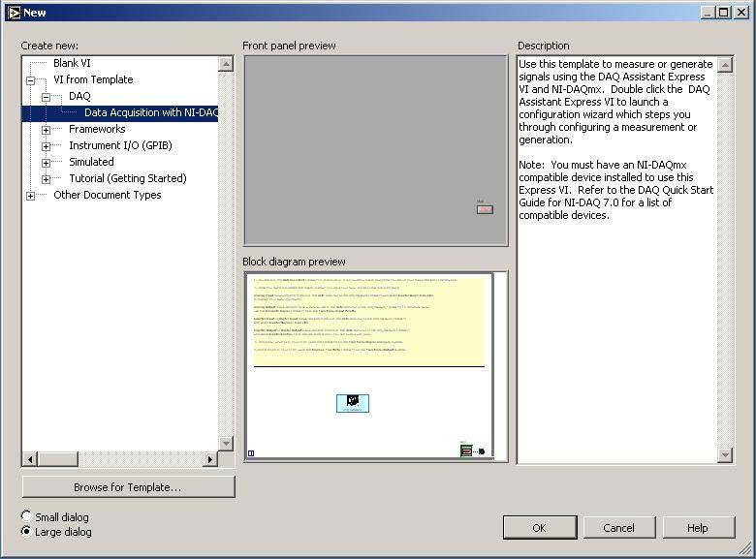Viewport: 756px width, 559px height.
Task: Open Help for this dialog
Action: pos(698,528)
